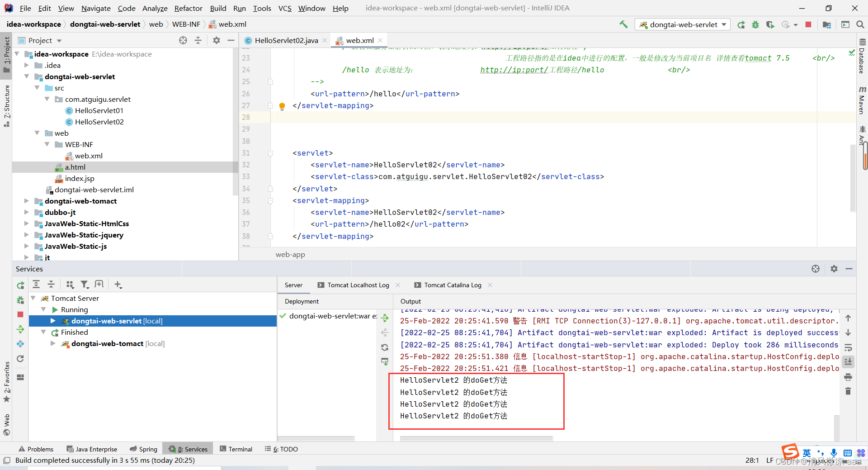This screenshot has width=868, height=470.
Task: Click the yellow intention bulb on line 27
Action: pyautogui.click(x=282, y=106)
